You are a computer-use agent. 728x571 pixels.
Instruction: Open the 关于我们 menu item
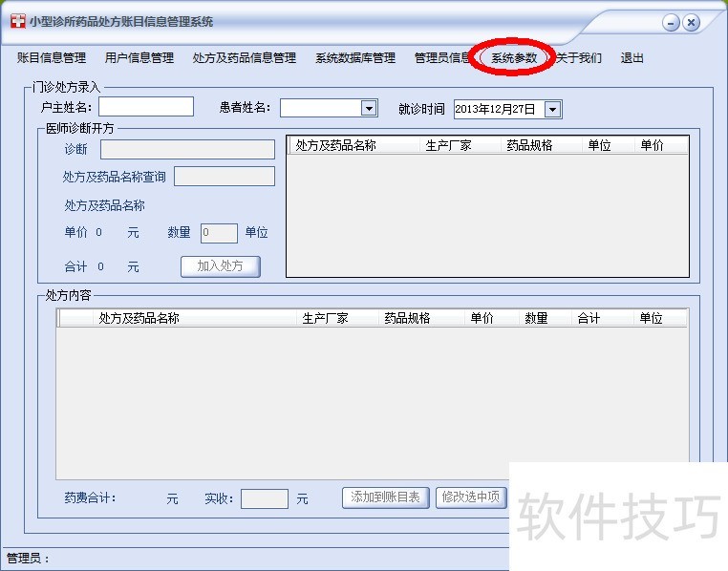pos(579,58)
